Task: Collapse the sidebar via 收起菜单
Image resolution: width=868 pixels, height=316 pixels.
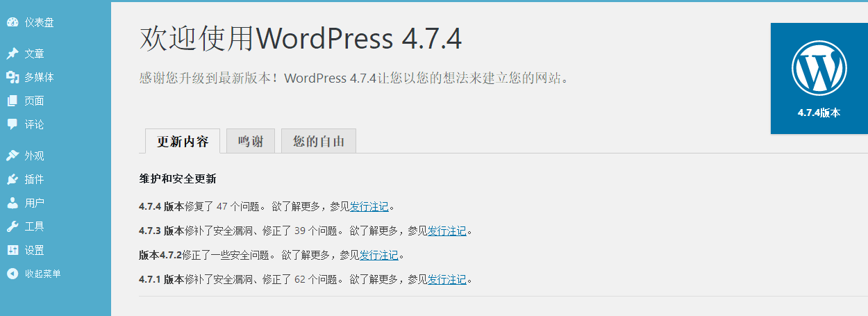Action: pyautogui.click(x=56, y=274)
